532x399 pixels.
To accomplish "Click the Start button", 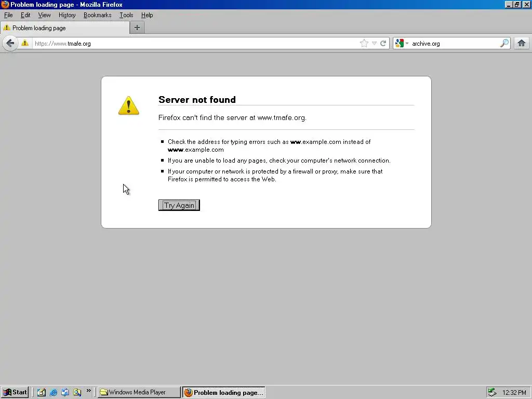I will pyautogui.click(x=15, y=392).
